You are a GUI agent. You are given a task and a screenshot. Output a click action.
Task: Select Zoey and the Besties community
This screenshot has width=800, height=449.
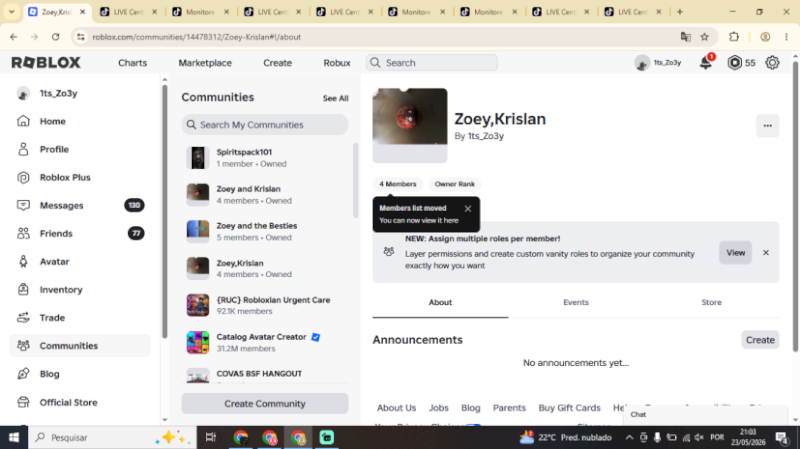tap(265, 232)
